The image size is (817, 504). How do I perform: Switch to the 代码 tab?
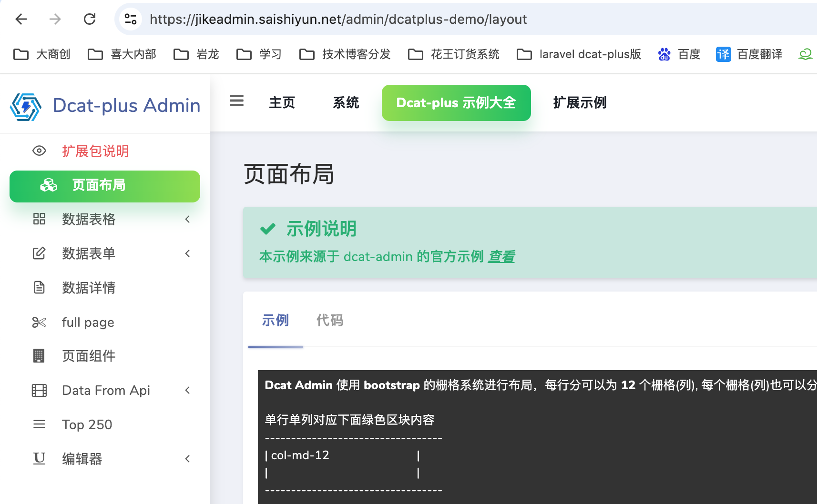click(329, 321)
